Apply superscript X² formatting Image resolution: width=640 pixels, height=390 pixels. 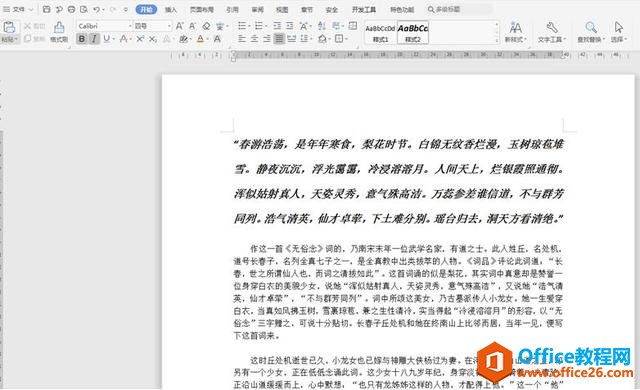click(140, 39)
